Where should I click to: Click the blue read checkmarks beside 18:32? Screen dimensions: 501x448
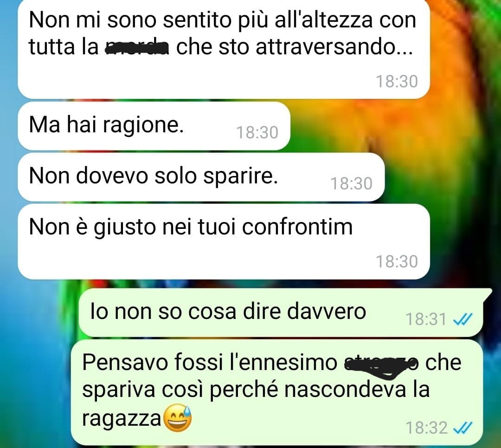coord(462,428)
